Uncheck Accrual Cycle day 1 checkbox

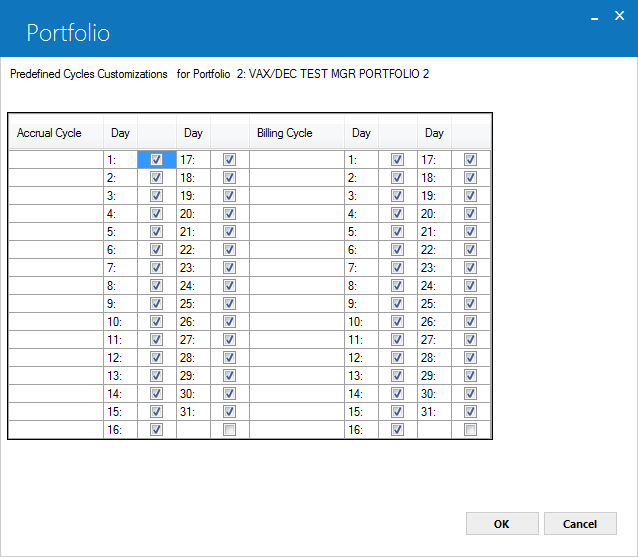click(x=156, y=159)
